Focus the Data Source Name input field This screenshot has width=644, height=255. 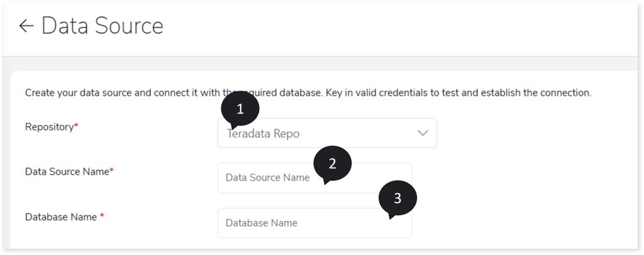[x=270, y=178]
